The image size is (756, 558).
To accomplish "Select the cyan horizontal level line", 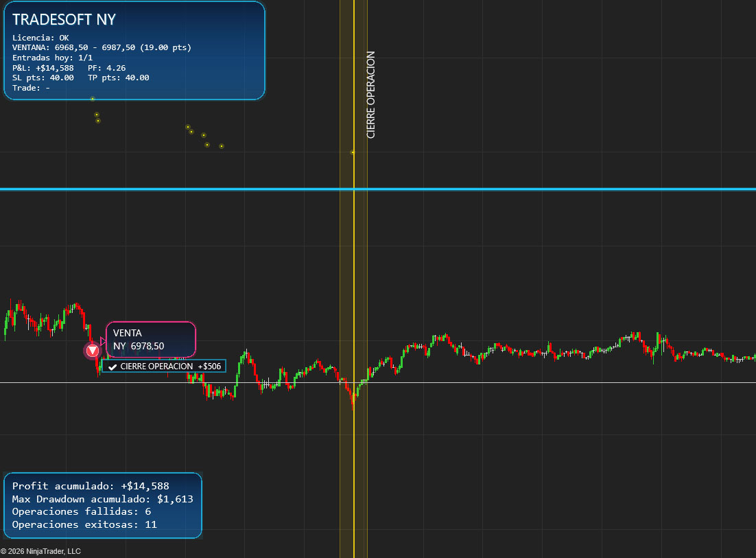I will tap(549, 189).
